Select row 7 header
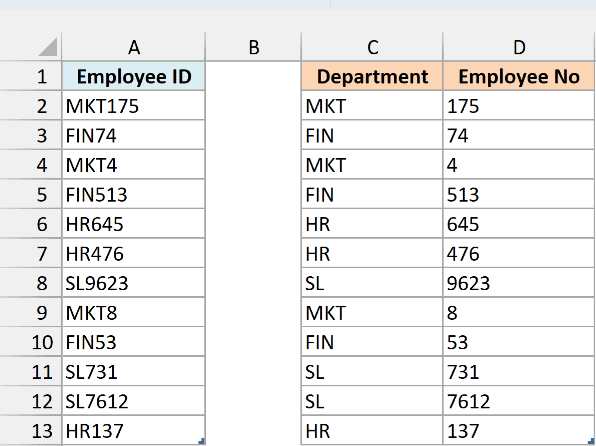 click(30, 253)
